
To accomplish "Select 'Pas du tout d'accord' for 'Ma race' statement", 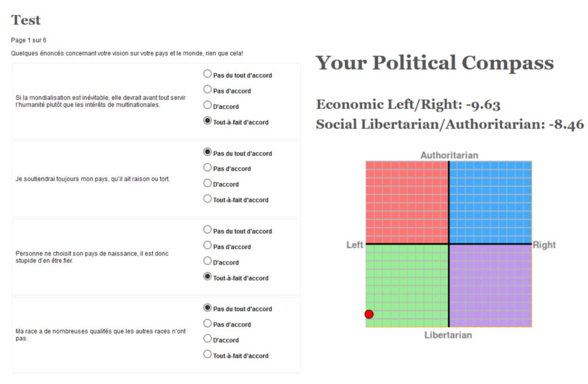I will click(x=207, y=308).
